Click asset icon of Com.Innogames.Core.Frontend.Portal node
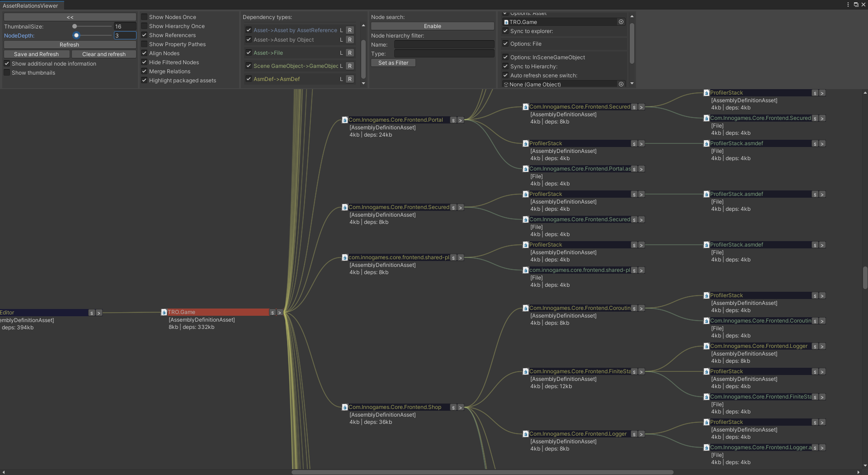The height and width of the screenshot is (475, 868). coord(345,120)
